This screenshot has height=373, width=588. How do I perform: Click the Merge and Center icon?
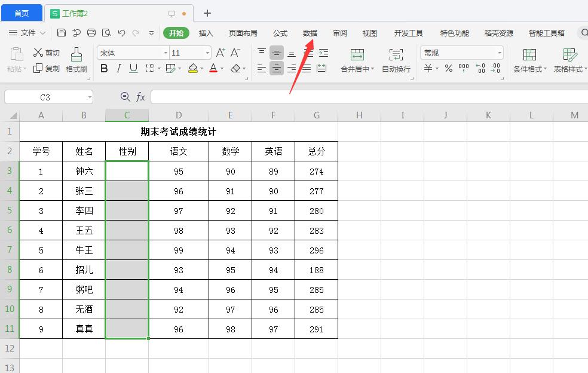(x=357, y=60)
